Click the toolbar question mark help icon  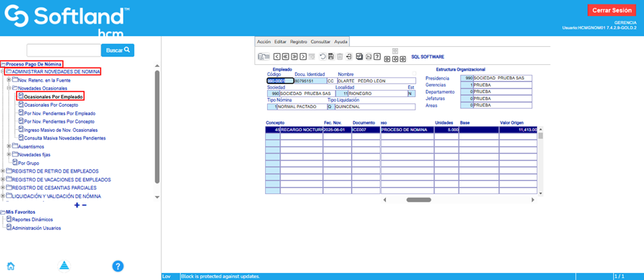point(377,57)
